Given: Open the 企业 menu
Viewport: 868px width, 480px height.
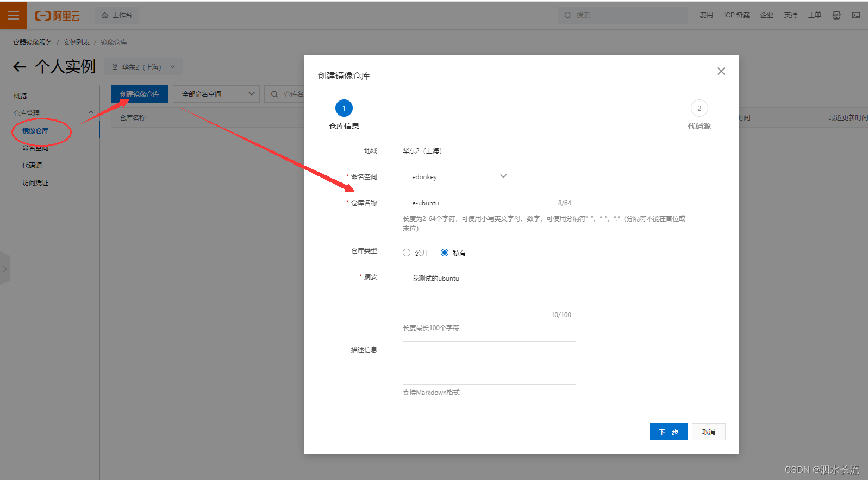Looking at the screenshot, I should tap(766, 15).
